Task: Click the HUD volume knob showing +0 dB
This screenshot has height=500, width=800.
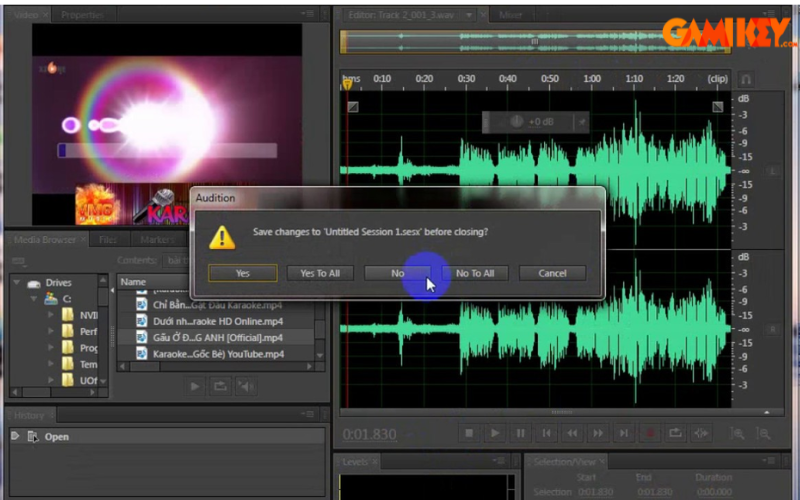Action: click(x=516, y=122)
